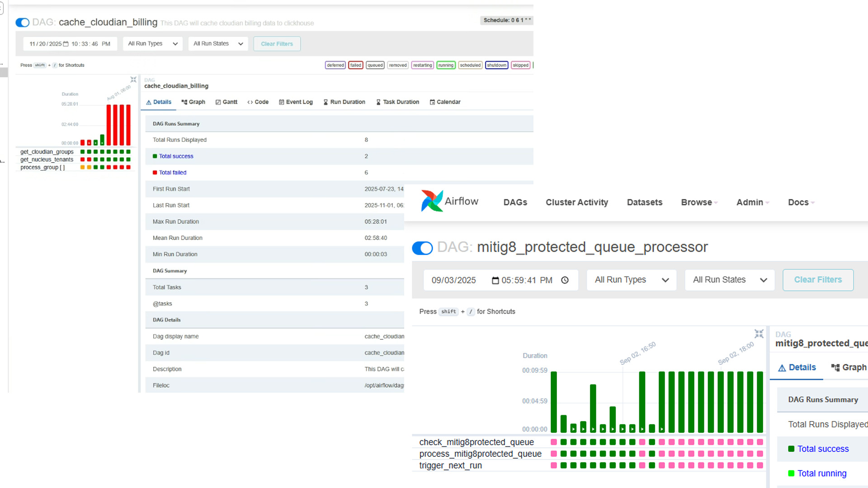Select the tallest red failed run bar
Viewport: 868px width, 488px height.
(109, 125)
